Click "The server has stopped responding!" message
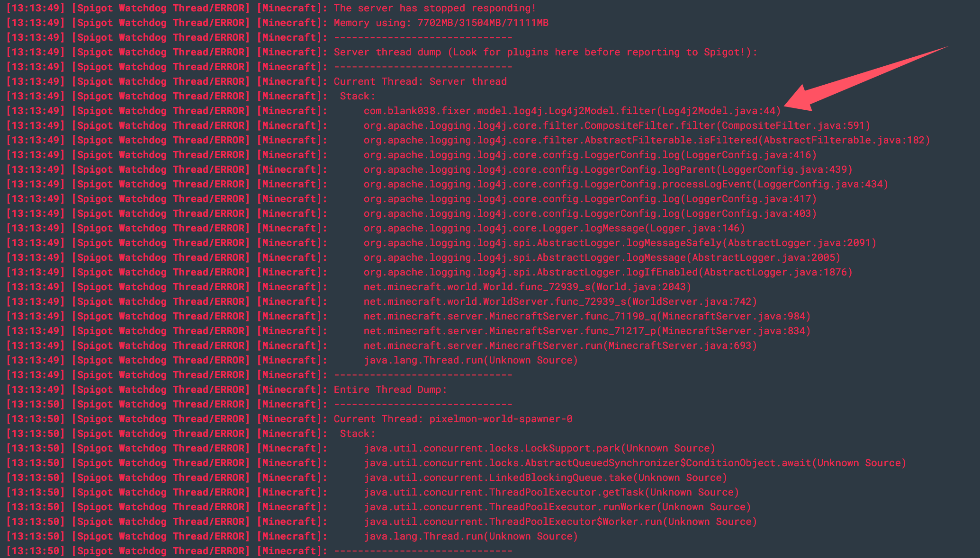This screenshot has width=980, height=558. (x=435, y=8)
